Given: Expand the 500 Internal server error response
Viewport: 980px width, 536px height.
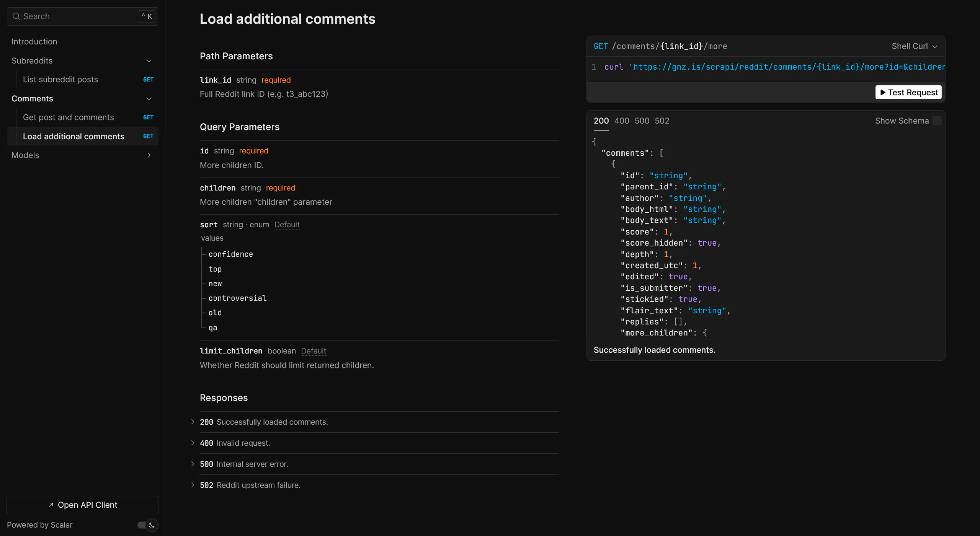Looking at the screenshot, I should point(244,464).
